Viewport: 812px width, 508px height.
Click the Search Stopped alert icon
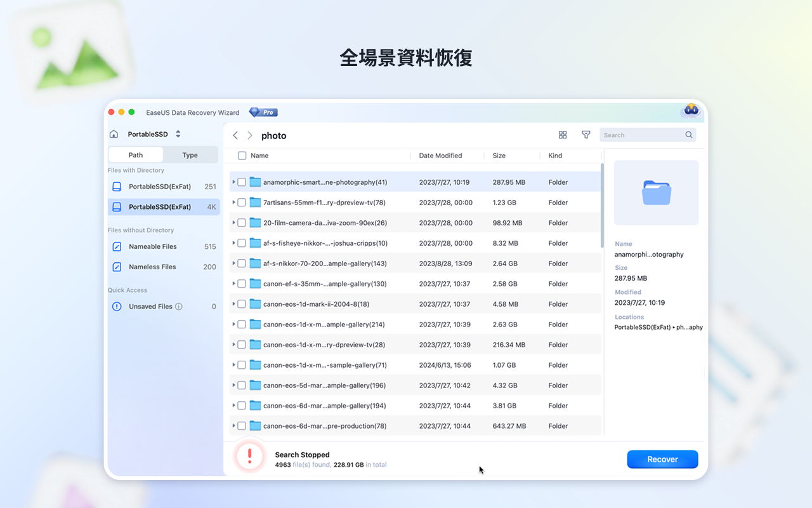(250, 456)
